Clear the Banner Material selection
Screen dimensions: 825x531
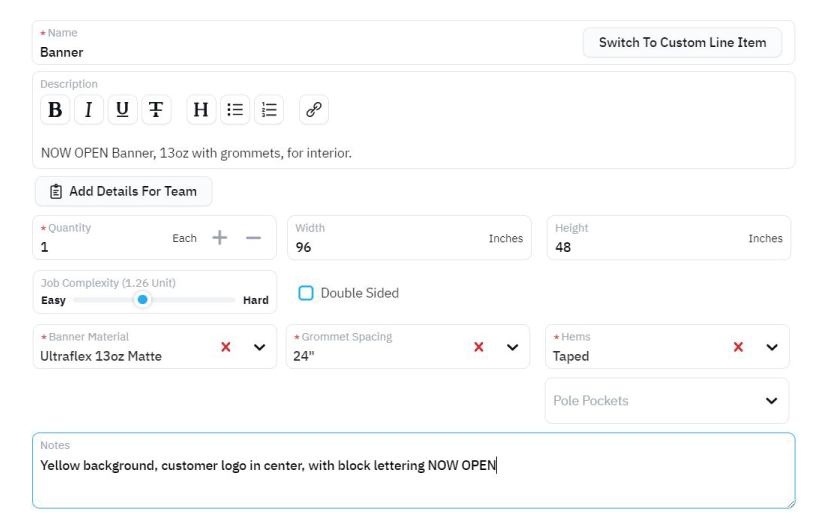pyautogui.click(x=226, y=347)
